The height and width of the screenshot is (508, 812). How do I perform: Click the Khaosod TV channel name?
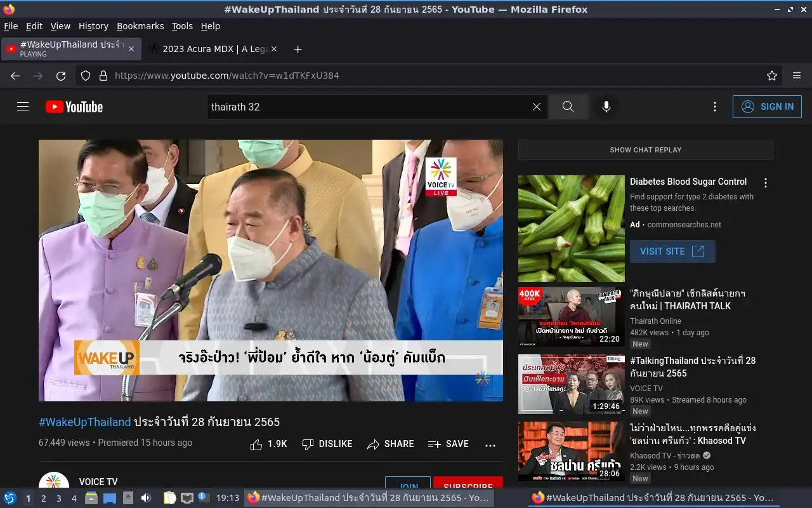[665, 456]
